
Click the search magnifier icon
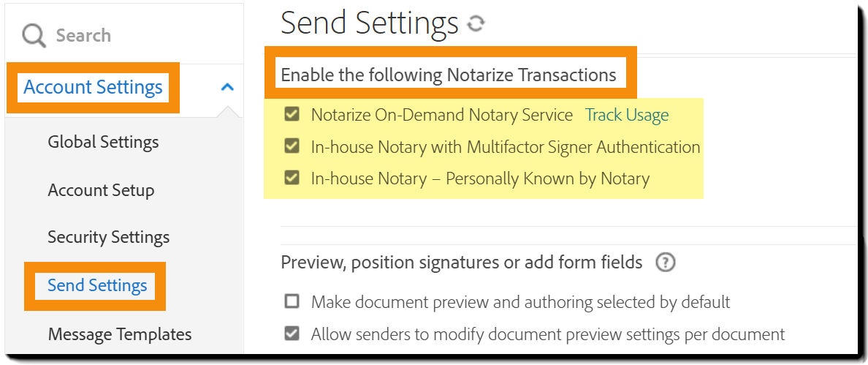(34, 35)
